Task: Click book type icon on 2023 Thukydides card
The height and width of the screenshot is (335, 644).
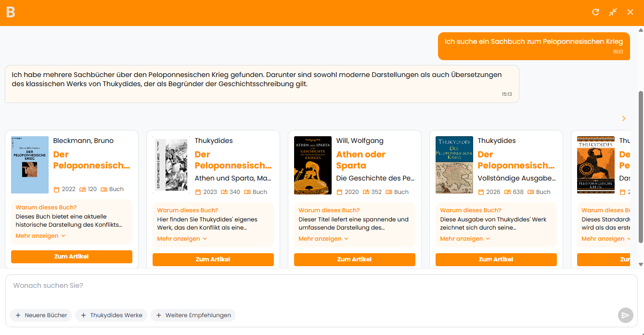Action: point(247,192)
